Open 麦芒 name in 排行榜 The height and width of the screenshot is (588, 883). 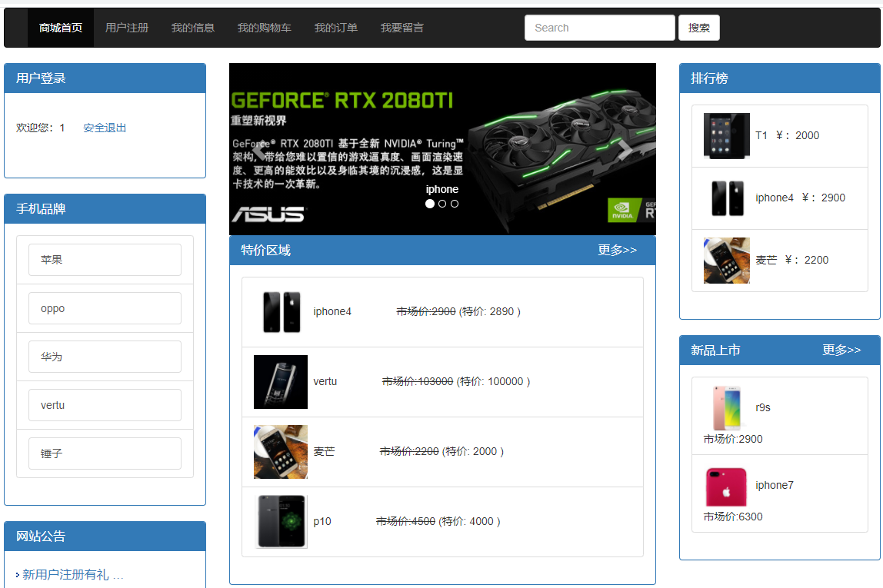(x=766, y=260)
